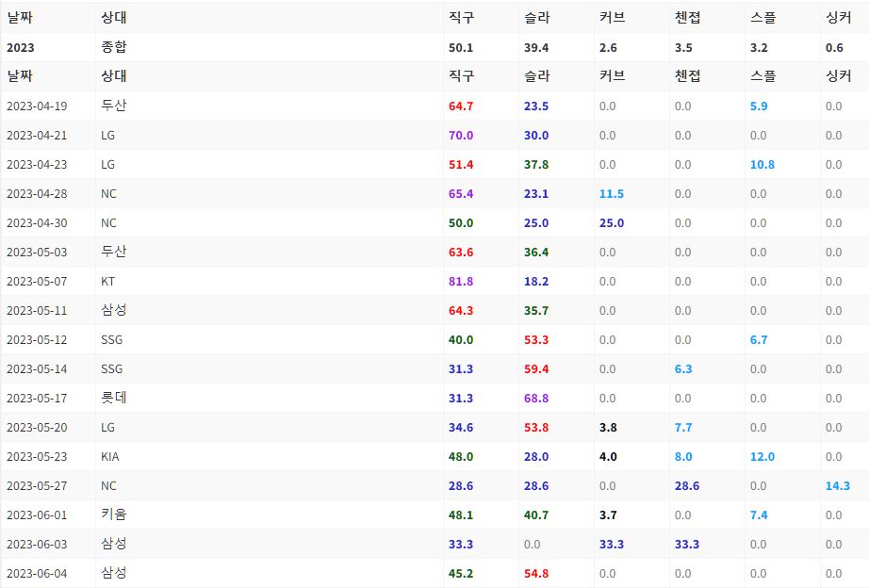
Task: Select the 2023 season summary cell
Action: pos(21,48)
